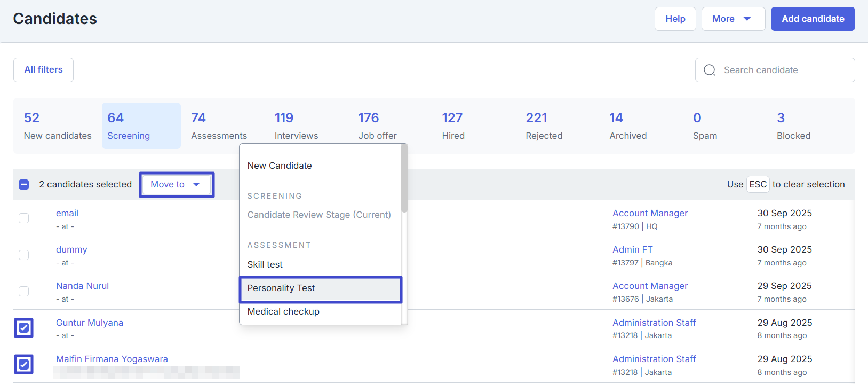Image resolution: width=868 pixels, height=384 pixels.
Task: Uncheck Guntur Mulyana's checkbox
Action: tap(24, 328)
